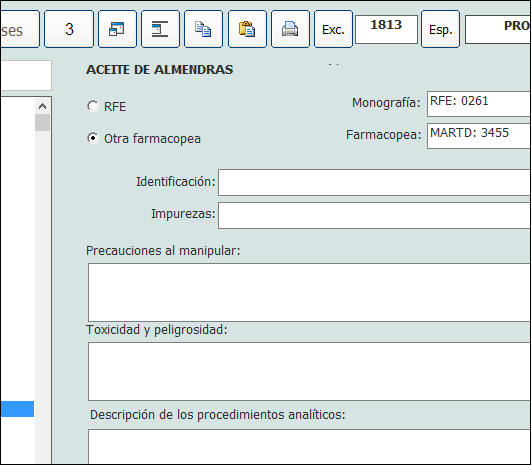Image resolution: width=531 pixels, height=465 pixels.
Task: Select the RFE radio button
Action: pos(92,106)
